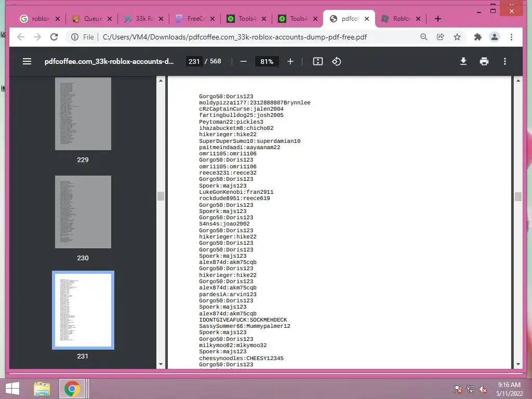Reload the current page
532x399 pixels.
54,37
